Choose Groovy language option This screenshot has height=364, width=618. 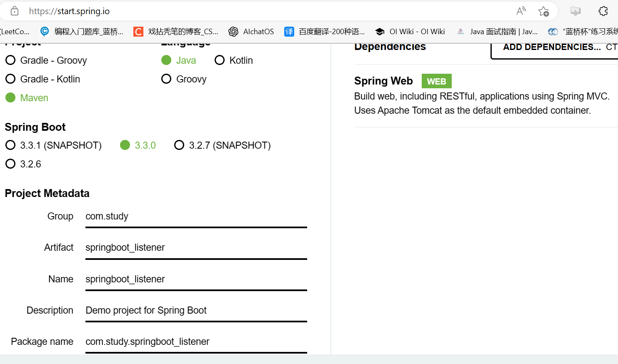pos(184,79)
